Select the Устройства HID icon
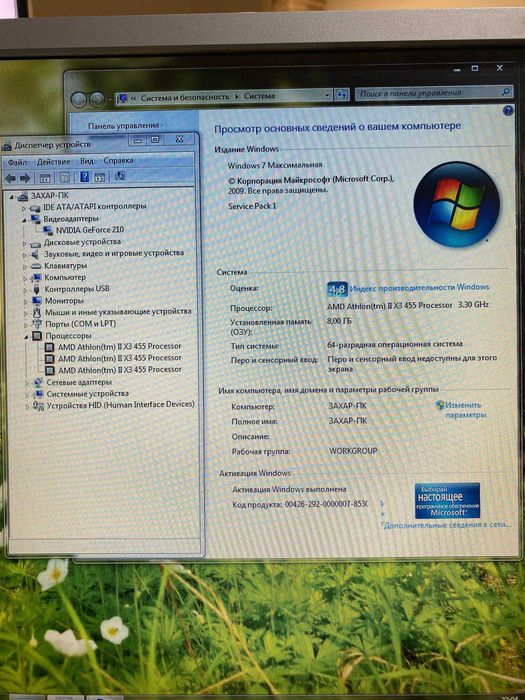The image size is (525, 700). click(x=38, y=405)
